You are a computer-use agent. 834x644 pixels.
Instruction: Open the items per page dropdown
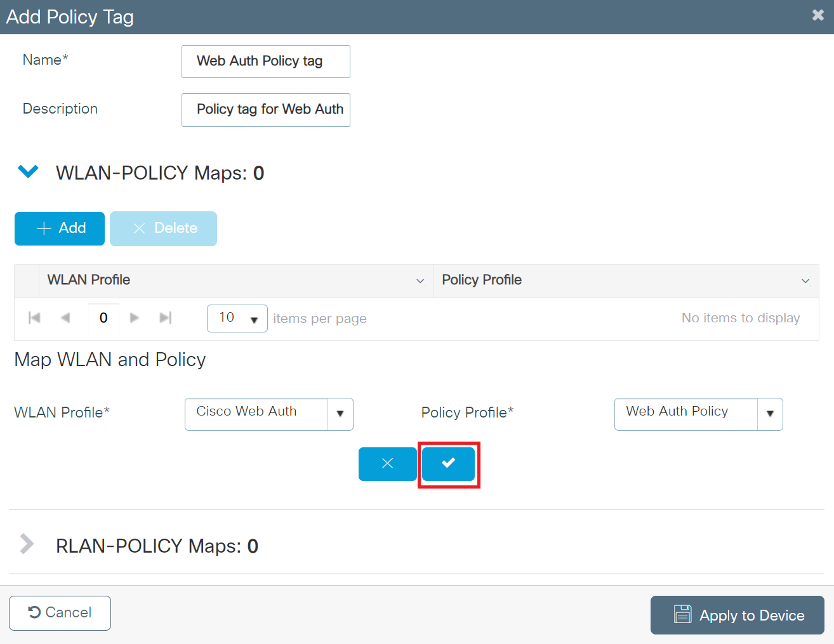point(237,319)
